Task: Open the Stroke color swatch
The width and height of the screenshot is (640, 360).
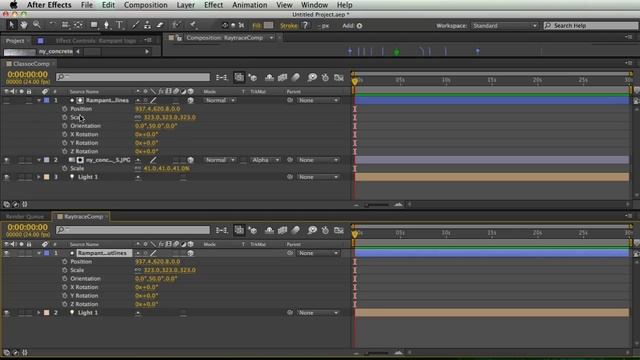Action: pos(305,25)
